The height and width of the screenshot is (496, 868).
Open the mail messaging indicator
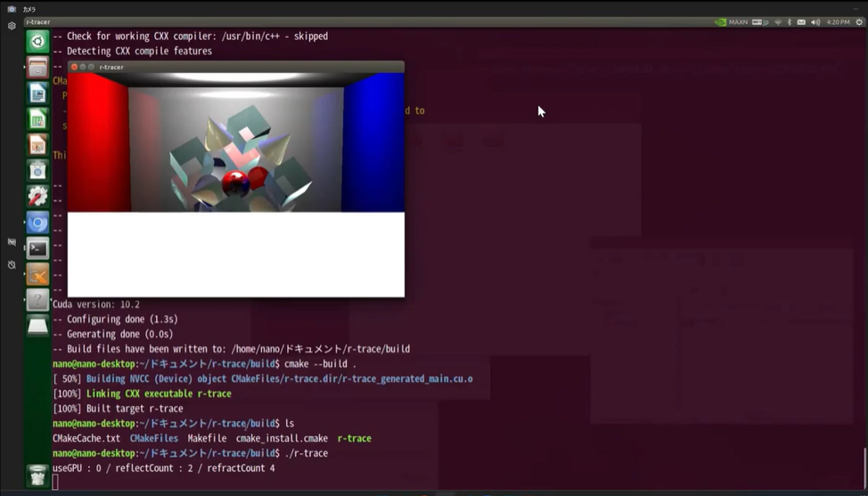[801, 22]
